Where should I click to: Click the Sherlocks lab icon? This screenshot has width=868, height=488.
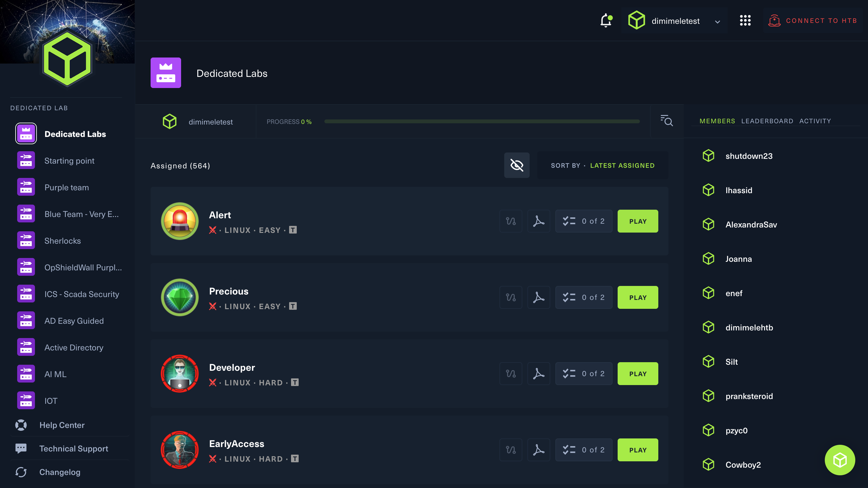tap(26, 240)
